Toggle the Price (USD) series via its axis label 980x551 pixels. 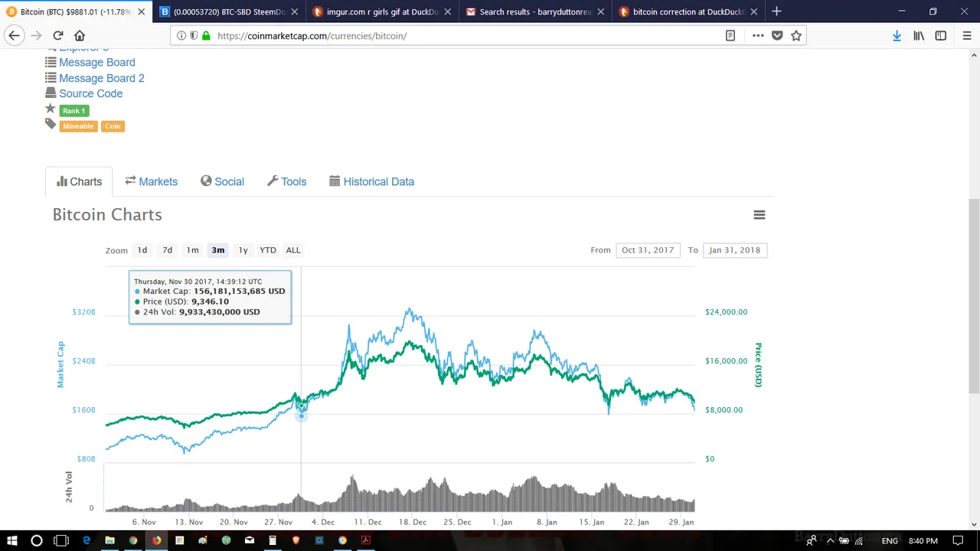(x=758, y=364)
